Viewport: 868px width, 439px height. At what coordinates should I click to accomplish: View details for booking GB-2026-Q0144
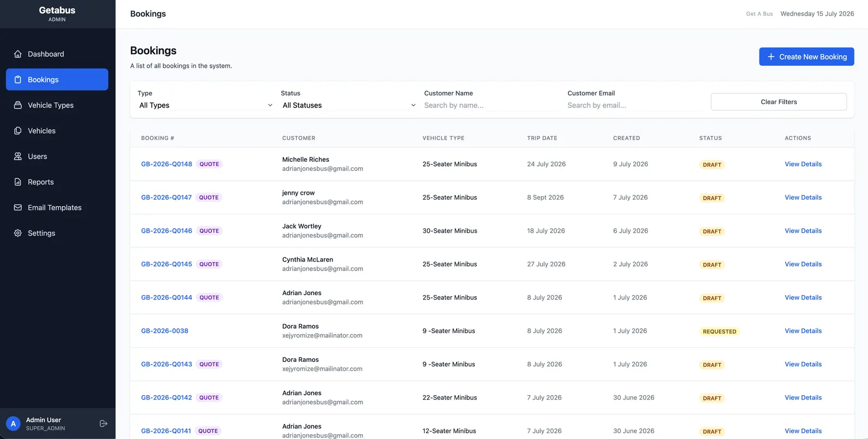pyautogui.click(x=803, y=297)
